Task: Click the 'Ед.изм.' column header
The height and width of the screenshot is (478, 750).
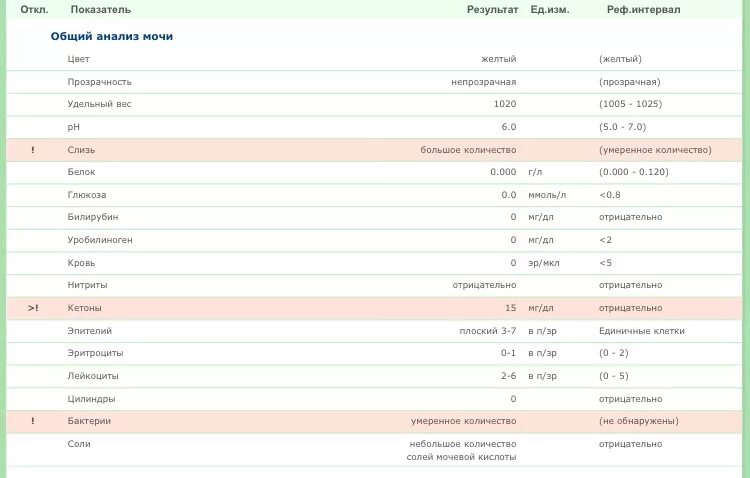Action: tap(550, 10)
